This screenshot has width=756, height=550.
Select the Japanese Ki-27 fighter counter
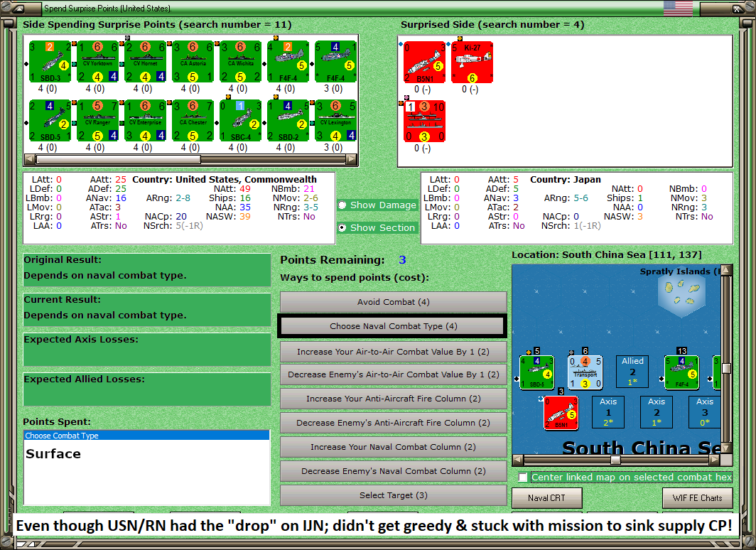[472, 63]
